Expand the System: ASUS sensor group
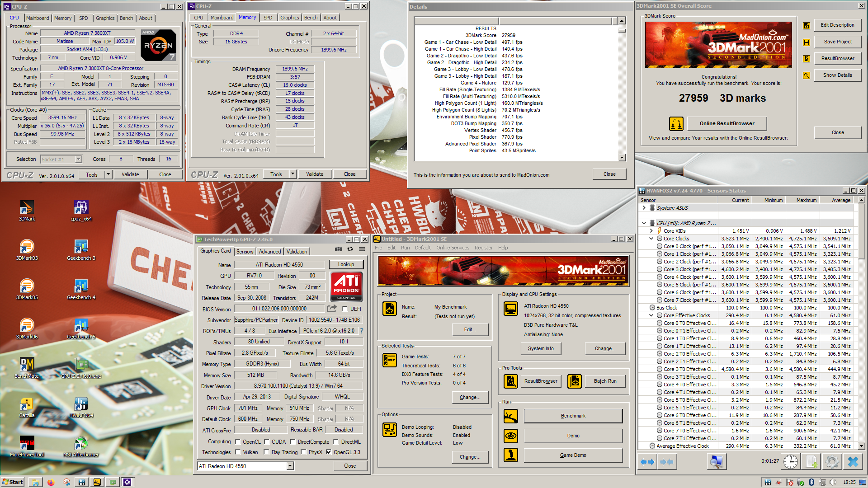 [644, 208]
